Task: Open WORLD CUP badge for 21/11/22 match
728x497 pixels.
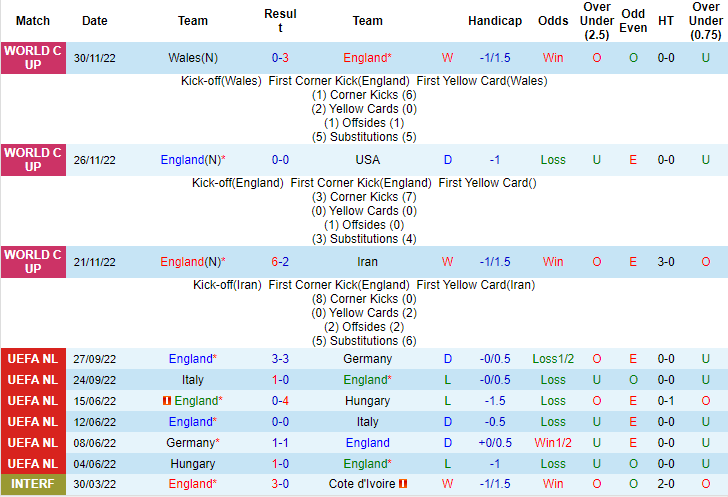Action: 33,262
